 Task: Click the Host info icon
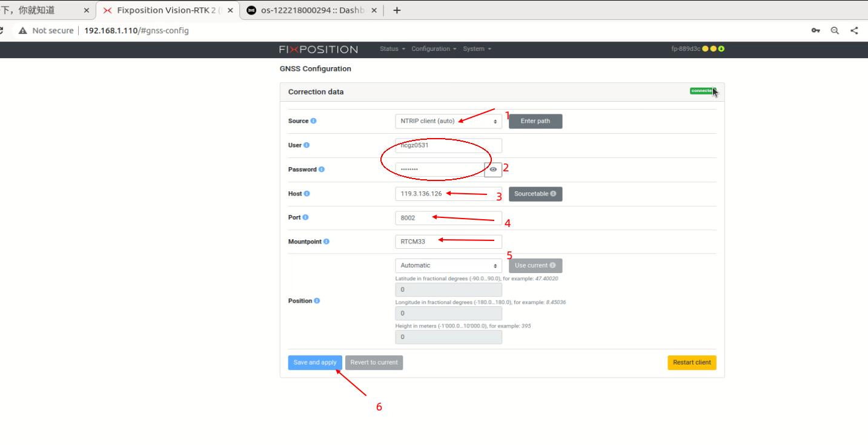pos(306,194)
